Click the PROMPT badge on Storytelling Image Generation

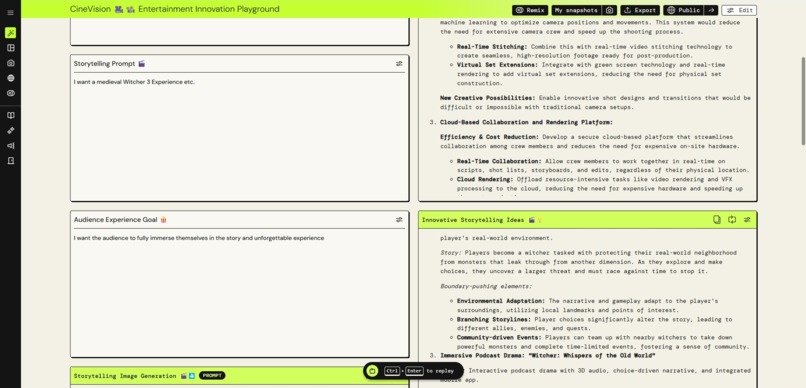(x=212, y=376)
